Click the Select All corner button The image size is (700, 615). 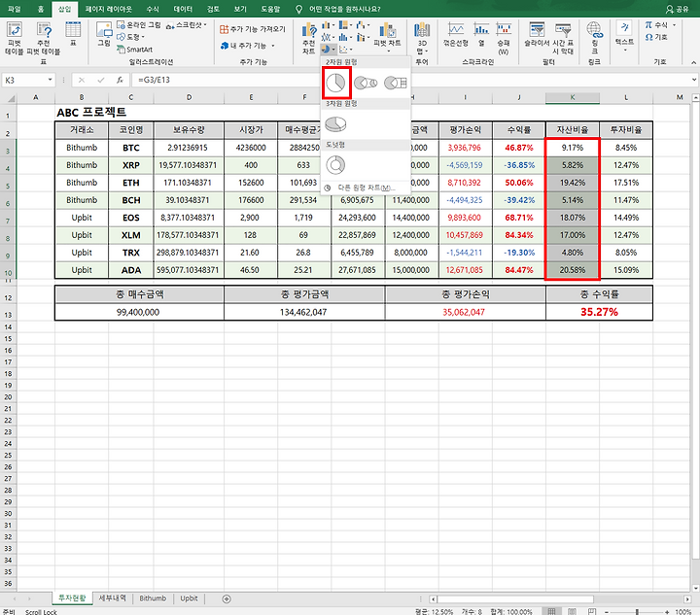pyautogui.click(x=10, y=98)
